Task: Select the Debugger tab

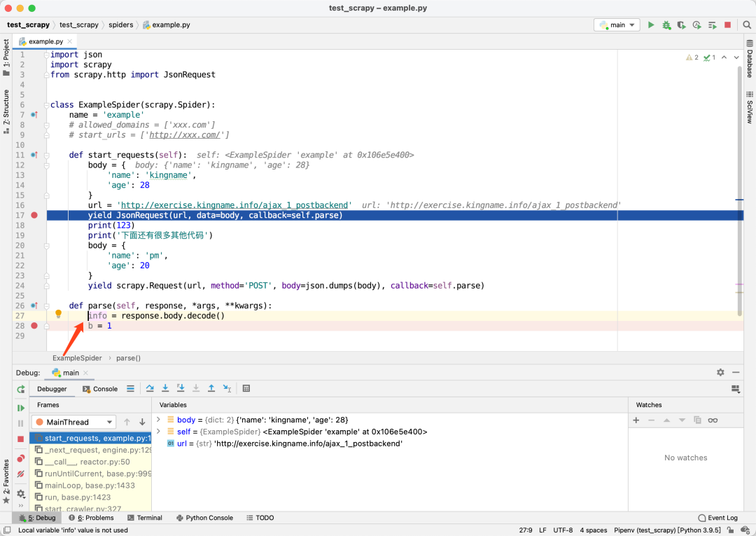Action: [52, 389]
